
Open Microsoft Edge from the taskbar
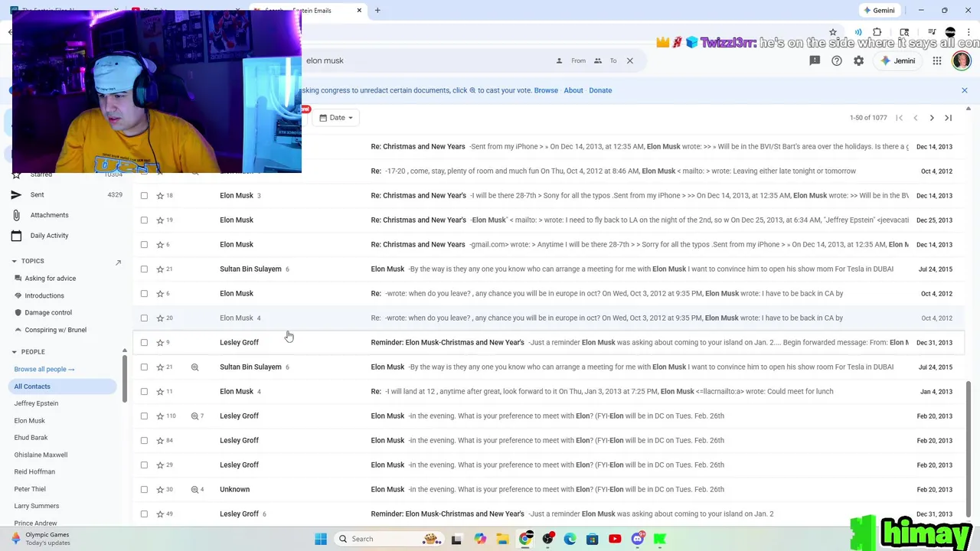pyautogui.click(x=570, y=539)
